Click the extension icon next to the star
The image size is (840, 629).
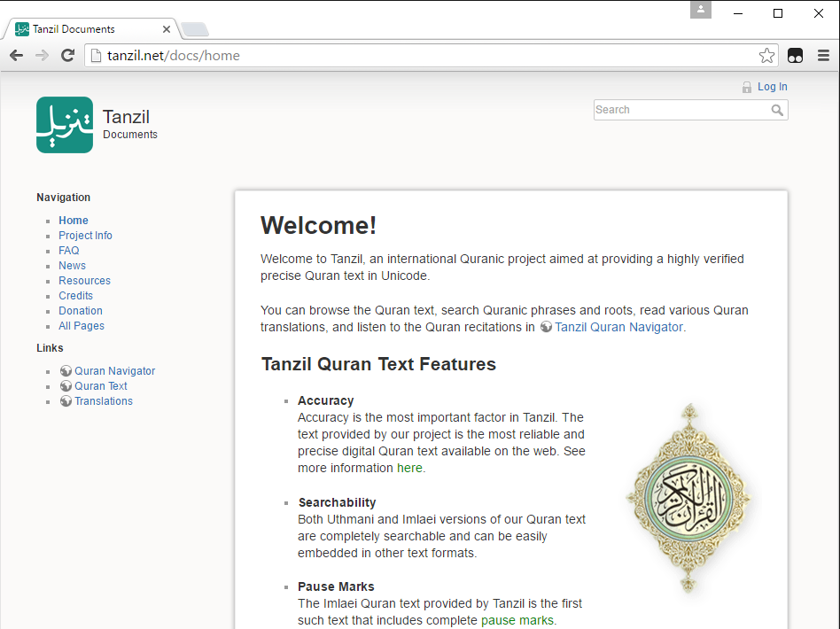click(x=795, y=55)
